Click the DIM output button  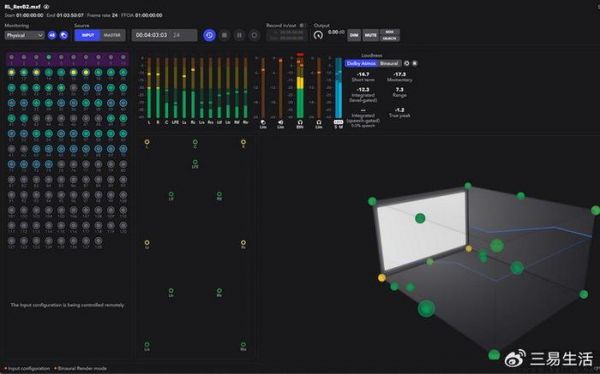(x=354, y=35)
